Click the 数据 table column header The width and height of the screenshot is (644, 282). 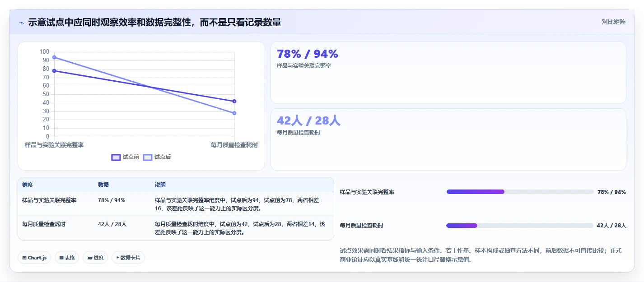coord(103,185)
